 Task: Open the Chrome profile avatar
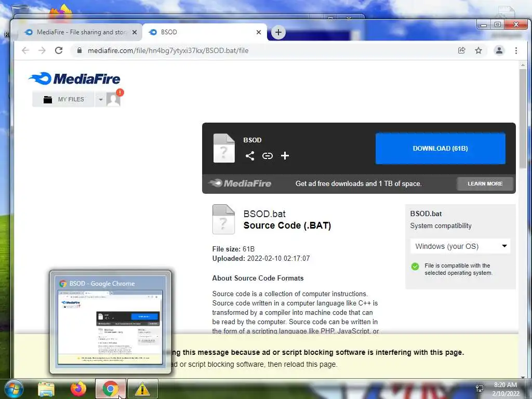pos(499,50)
